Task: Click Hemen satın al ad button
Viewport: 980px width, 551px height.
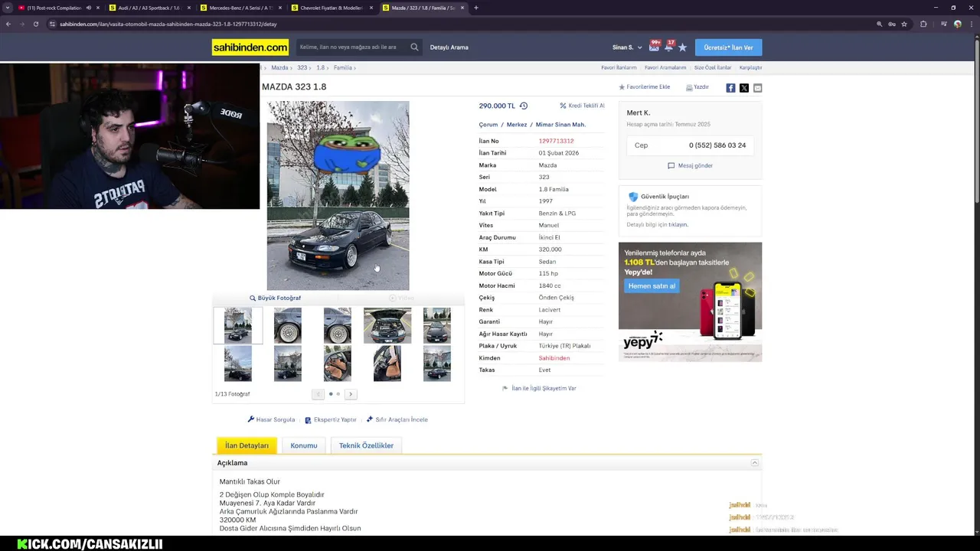Action: pos(652,285)
